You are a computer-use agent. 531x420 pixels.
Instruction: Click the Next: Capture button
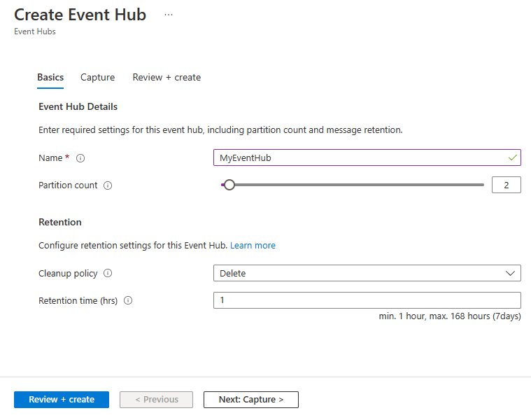pyautogui.click(x=250, y=400)
